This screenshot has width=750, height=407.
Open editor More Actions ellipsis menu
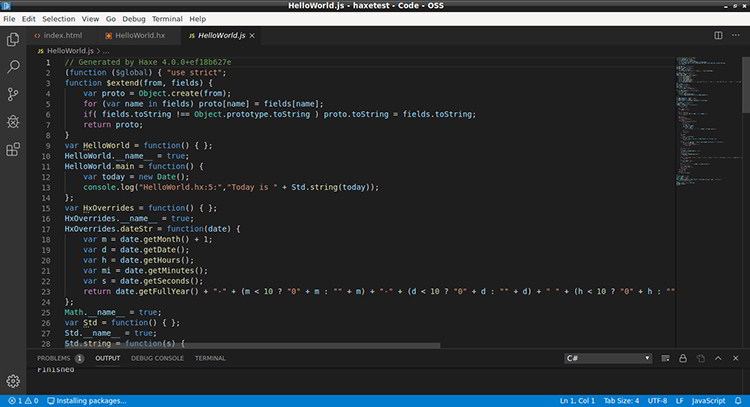[x=736, y=35]
